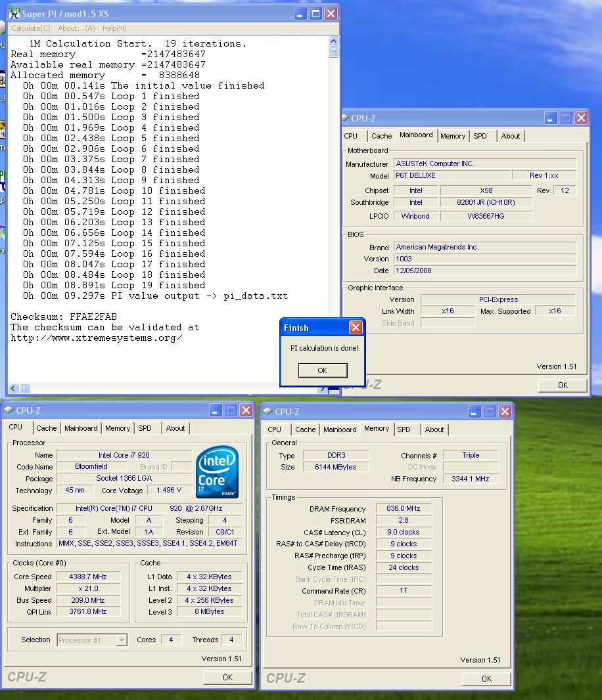Open Help(H) menu in Super PI
The width and height of the screenshot is (602, 700).
(114, 28)
